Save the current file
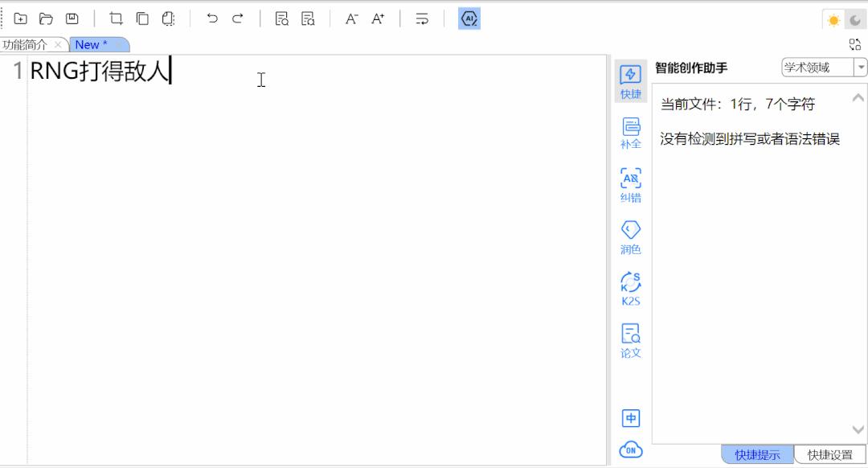This screenshot has width=868, height=468. [x=72, y=18]
